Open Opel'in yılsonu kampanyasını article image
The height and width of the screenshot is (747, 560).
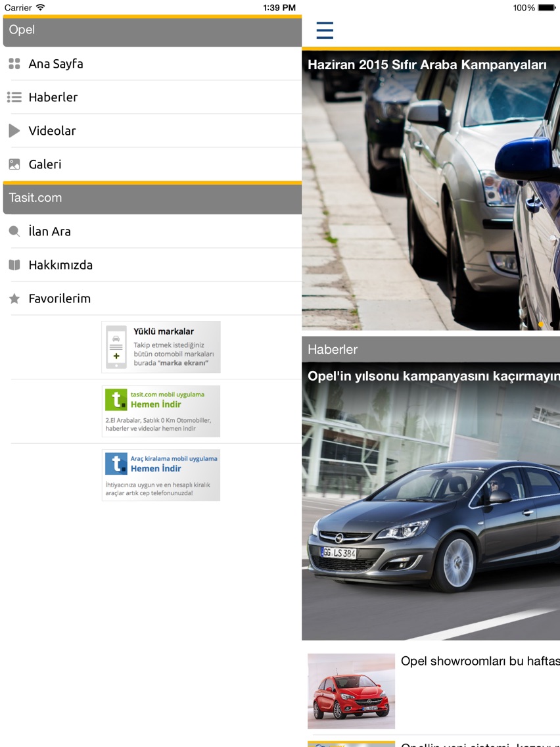[x=431, y=501]
